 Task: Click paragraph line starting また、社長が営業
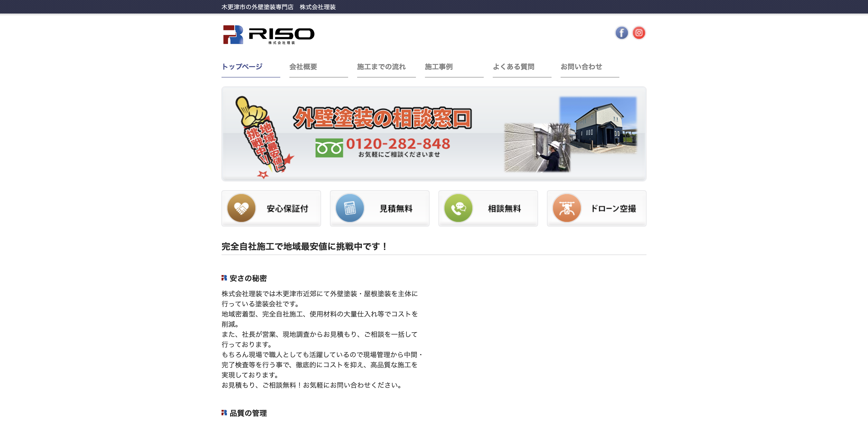[x=319, y=334]
